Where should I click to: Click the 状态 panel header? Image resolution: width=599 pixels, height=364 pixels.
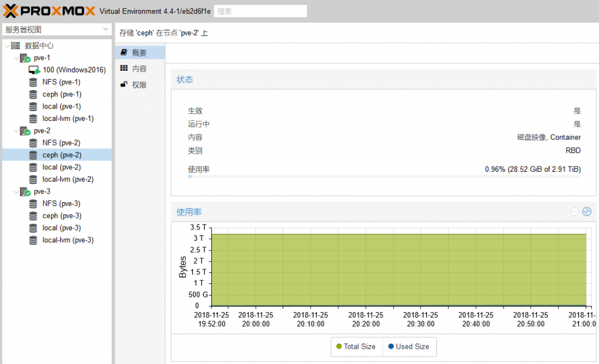tap(384, 79)
